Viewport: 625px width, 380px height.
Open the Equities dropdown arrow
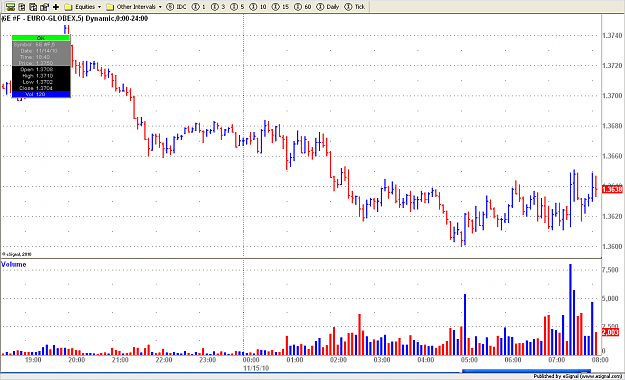point(100,7)
